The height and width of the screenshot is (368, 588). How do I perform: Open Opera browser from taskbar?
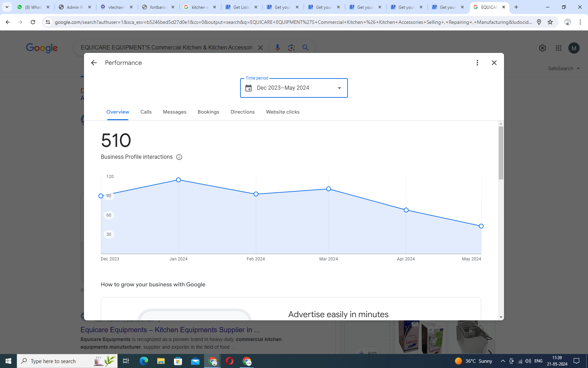coord(230,361)
